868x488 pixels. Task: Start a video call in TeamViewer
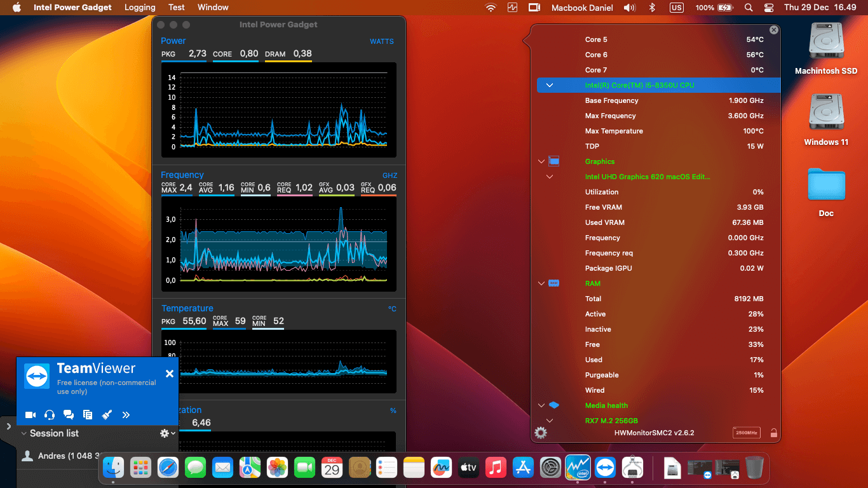coord(30,414)
